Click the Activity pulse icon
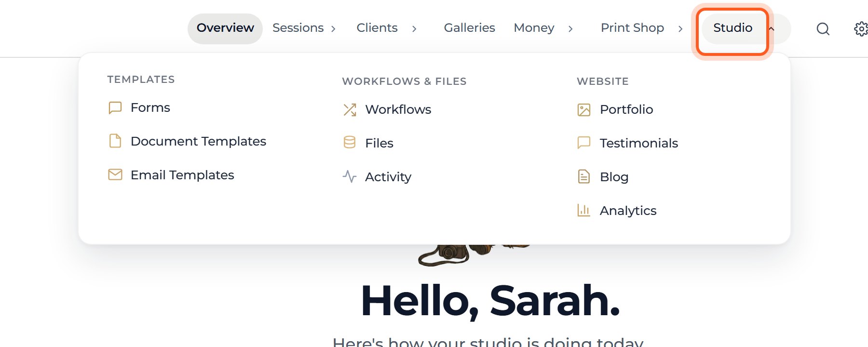The width and height of the screenshot is (868, 347). click(350, 176)
